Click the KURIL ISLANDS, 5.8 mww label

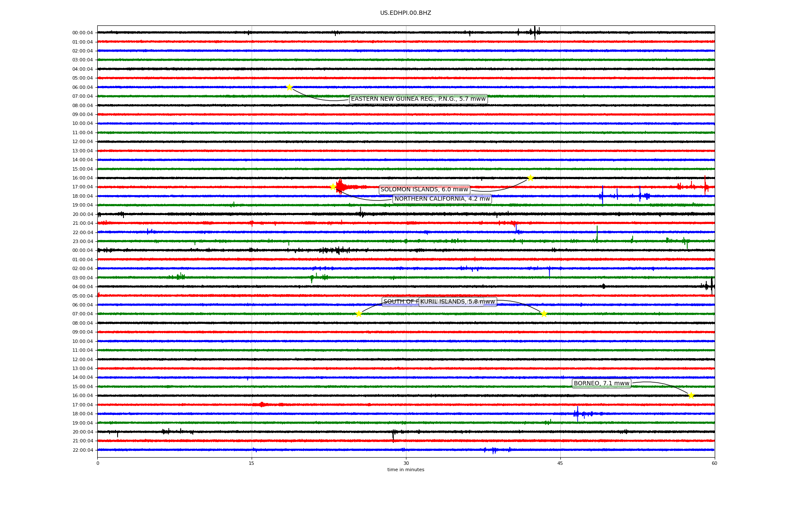coord(458,302)
